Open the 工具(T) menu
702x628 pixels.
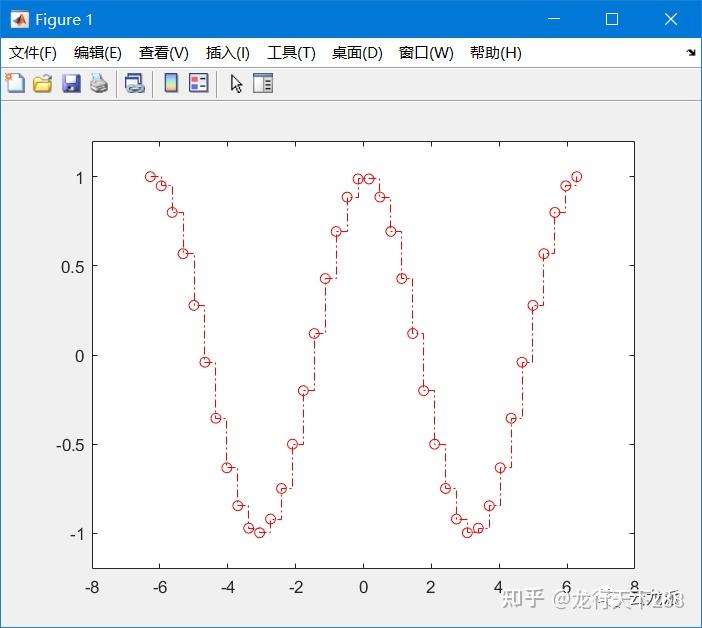coord(291,53)
